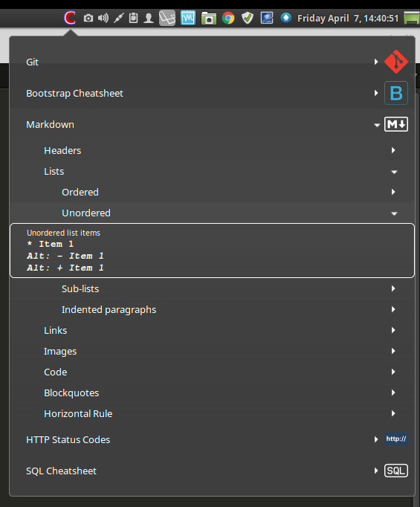Collapse the Markdown section arrow
The width and height of the screenshot is (420, 507).
click(x=377, y=125)
